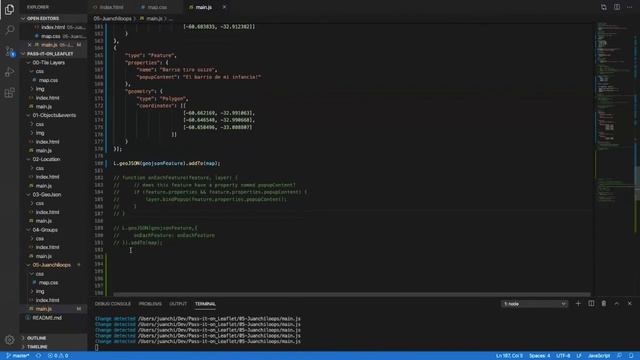Close the main.js editor tab
Screen dimensions: 640x360
pyautogui.click(x=224, y=7)
